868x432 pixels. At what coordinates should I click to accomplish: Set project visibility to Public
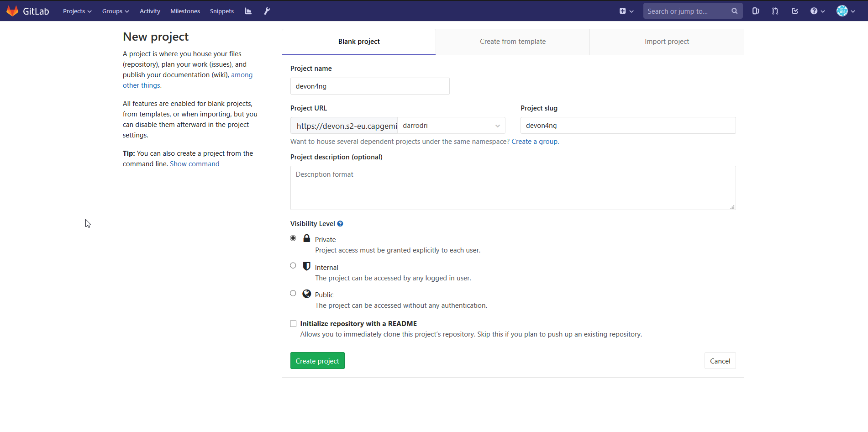coord(293,293)
